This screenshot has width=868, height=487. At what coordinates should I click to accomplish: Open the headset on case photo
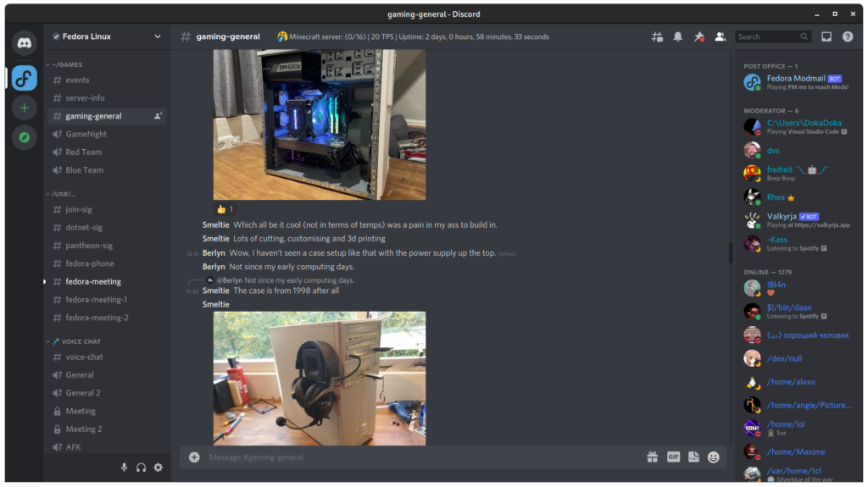point(320,379)
